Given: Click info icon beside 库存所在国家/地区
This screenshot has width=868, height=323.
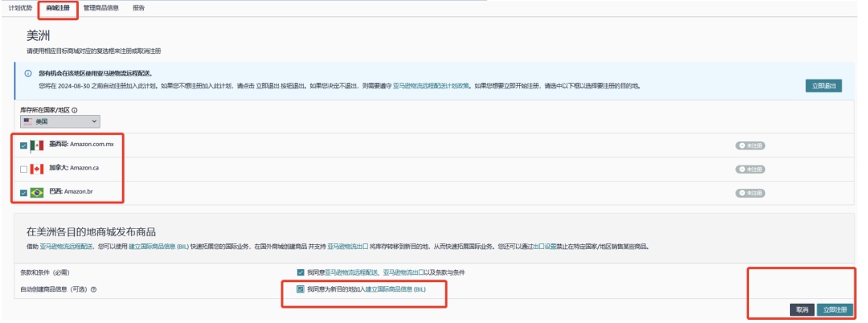Looking at the screenshot, I should tap(74, 110).
